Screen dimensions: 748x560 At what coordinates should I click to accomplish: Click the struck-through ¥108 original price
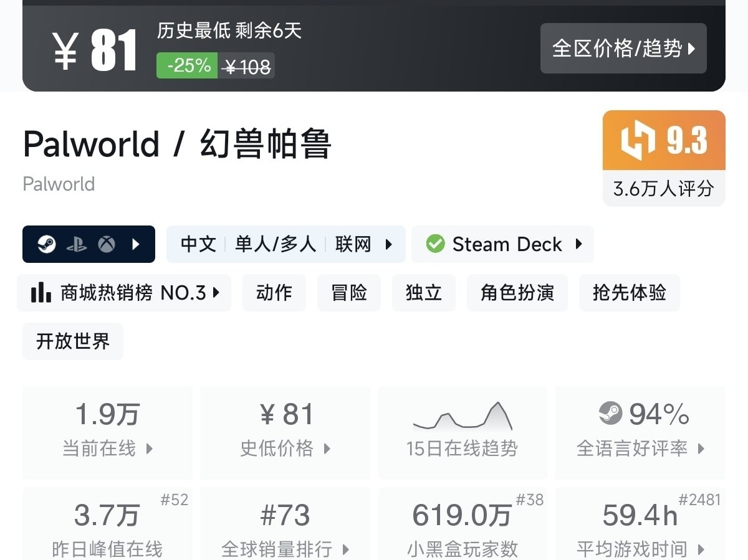247,66
